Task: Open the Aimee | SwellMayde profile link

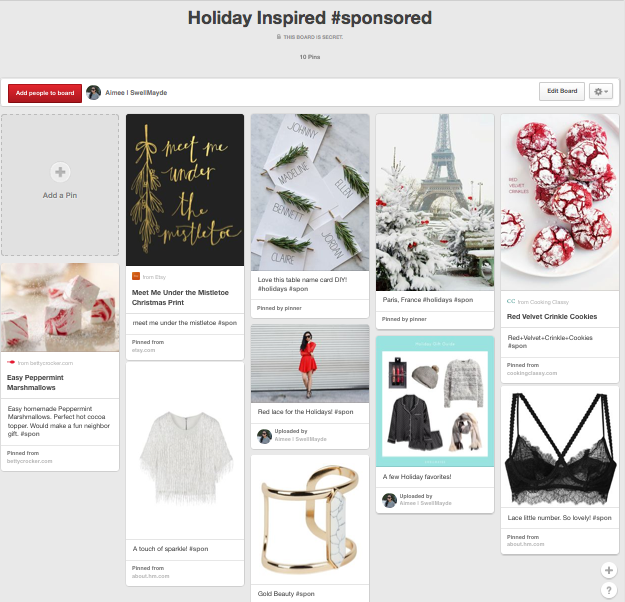Action: 136,92
